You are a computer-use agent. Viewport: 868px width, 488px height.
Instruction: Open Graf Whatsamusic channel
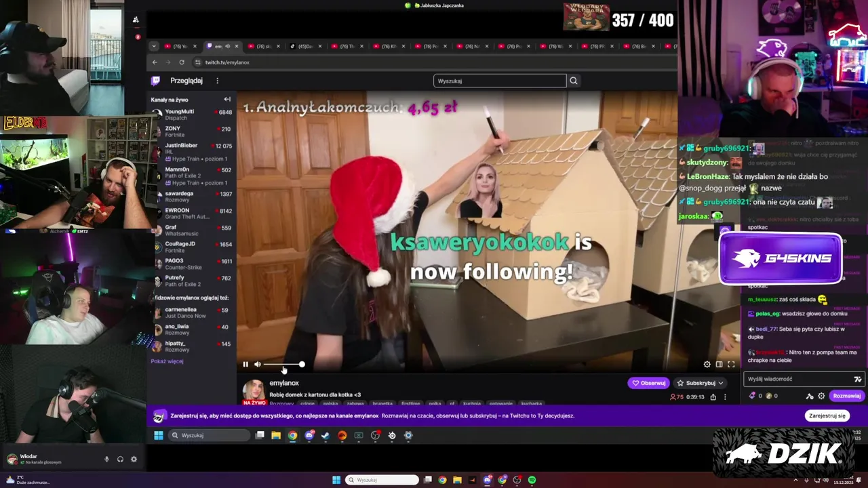(192, 230)
